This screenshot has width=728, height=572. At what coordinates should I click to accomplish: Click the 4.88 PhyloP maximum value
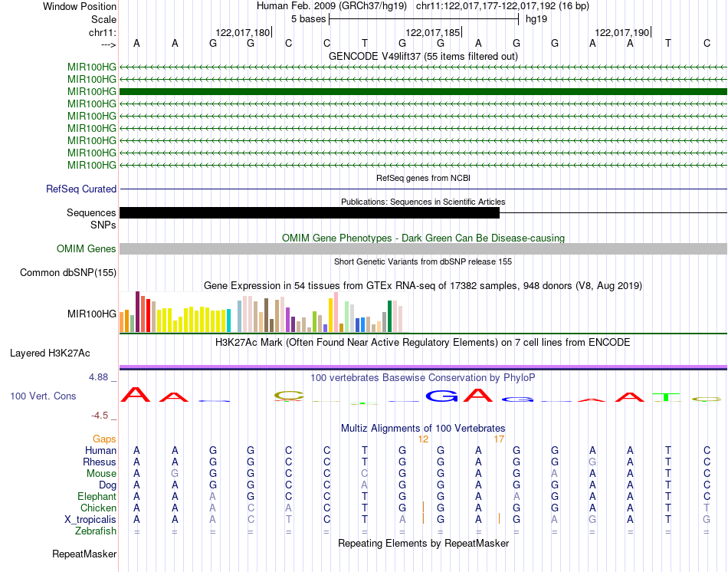click(98, 376)
